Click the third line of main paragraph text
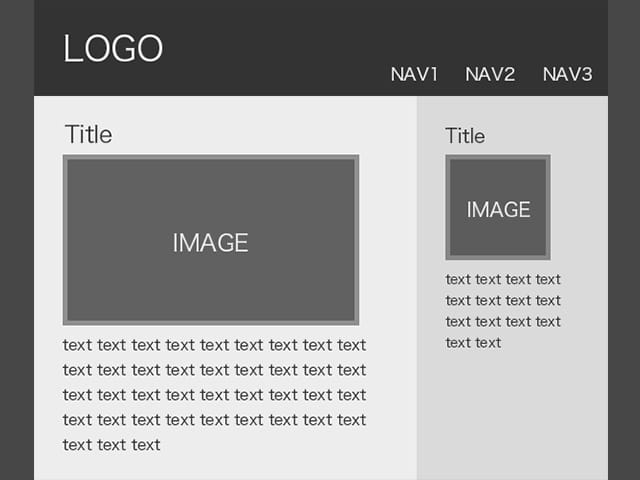The height and width of the screenshot is (480, 640). [214, 395]
